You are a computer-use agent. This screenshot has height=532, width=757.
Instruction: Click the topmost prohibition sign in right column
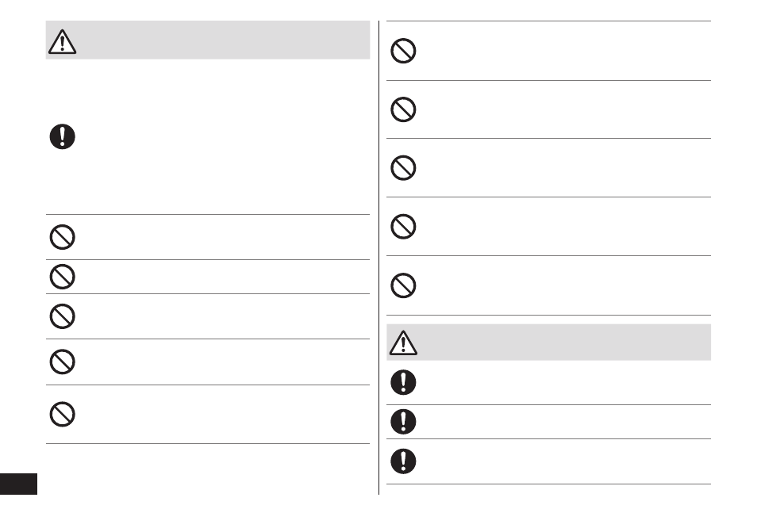[403, 51]
